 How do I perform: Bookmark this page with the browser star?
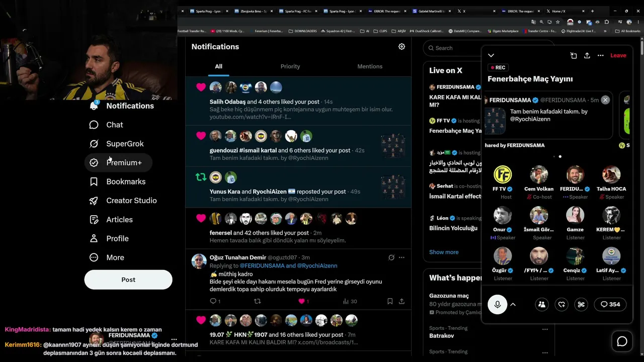(557, 22)
